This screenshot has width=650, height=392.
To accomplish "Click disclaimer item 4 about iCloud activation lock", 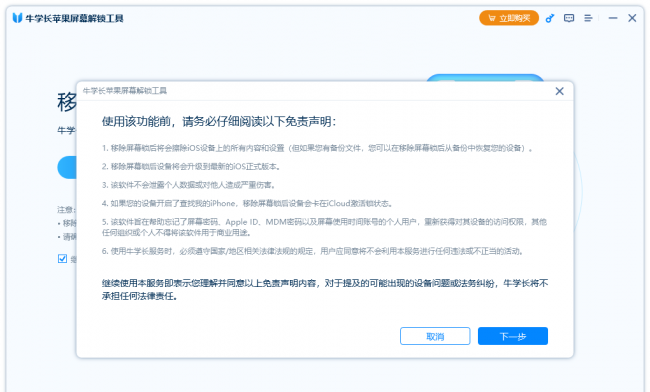I will [247, 203].
